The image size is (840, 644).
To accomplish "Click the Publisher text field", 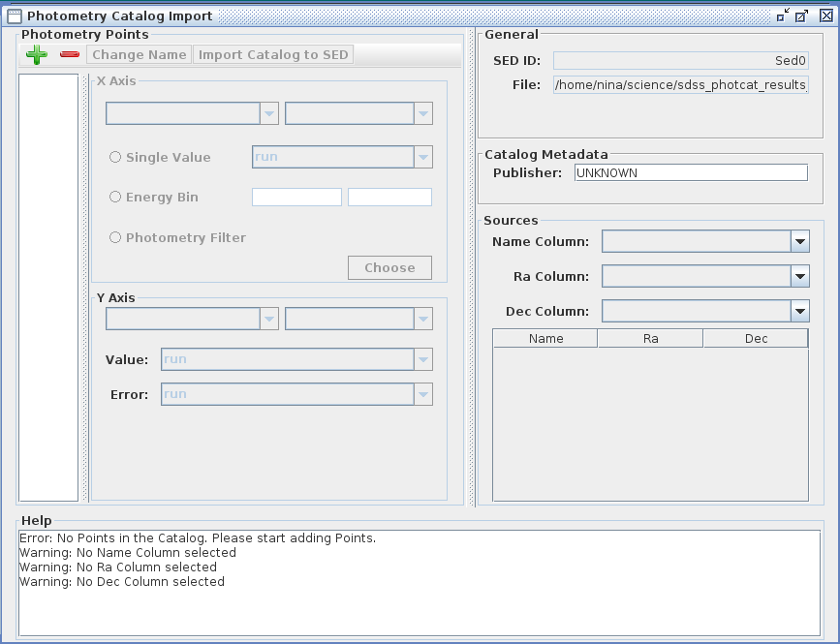I will click(x=691, y=173).
